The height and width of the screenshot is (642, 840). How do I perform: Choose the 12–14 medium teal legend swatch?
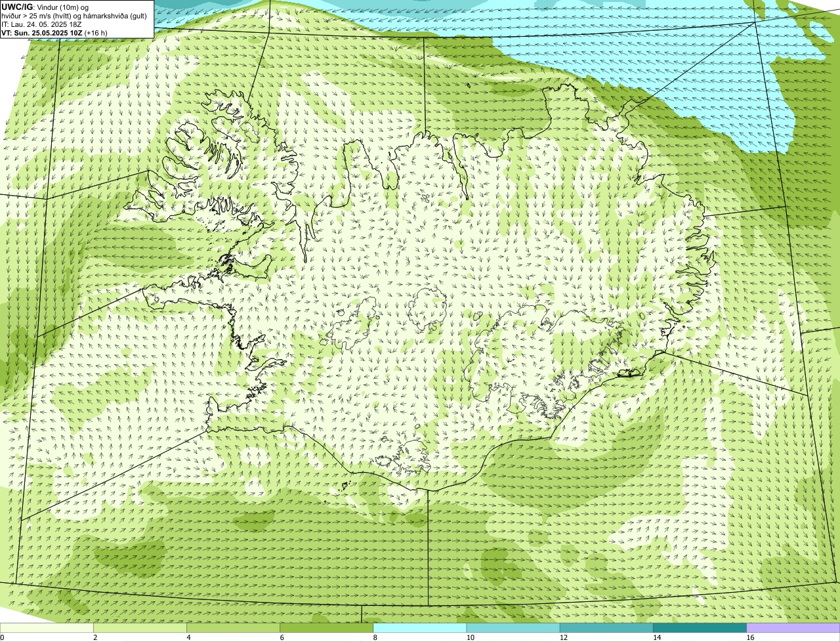[606, 628]
